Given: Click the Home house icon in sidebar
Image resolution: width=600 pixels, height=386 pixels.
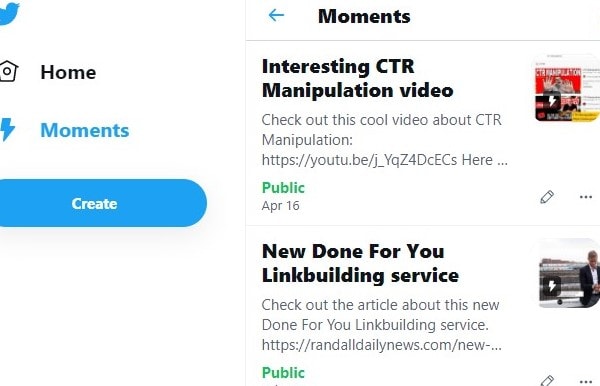Looking at the screenshot, I should [8, 71].
